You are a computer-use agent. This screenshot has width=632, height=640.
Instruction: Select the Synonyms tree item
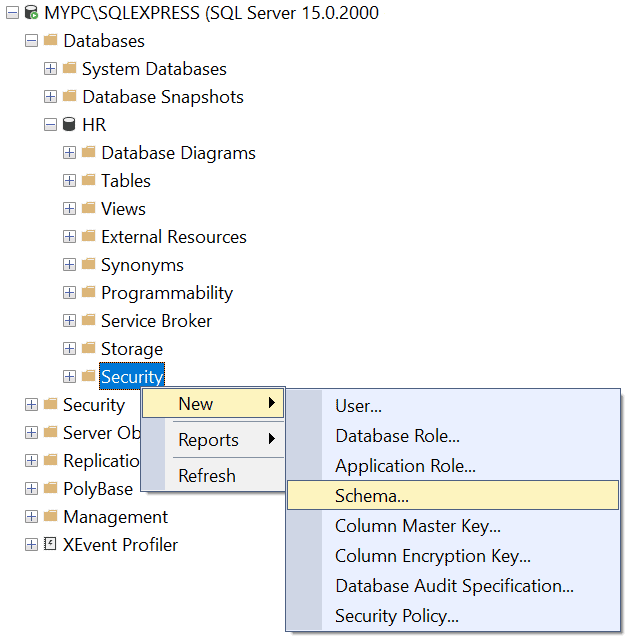point(142,265)
